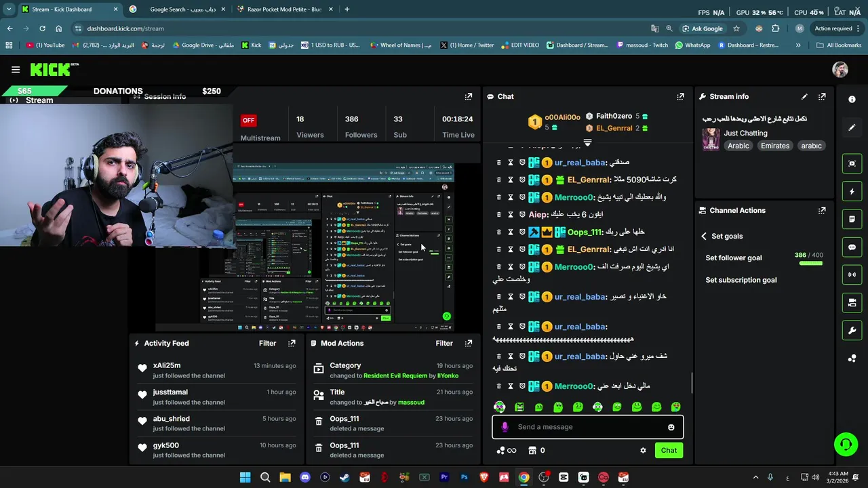Collapse the pinned leaderboard handle in chat
Screen dimensions: 868x488
[587, 143]
